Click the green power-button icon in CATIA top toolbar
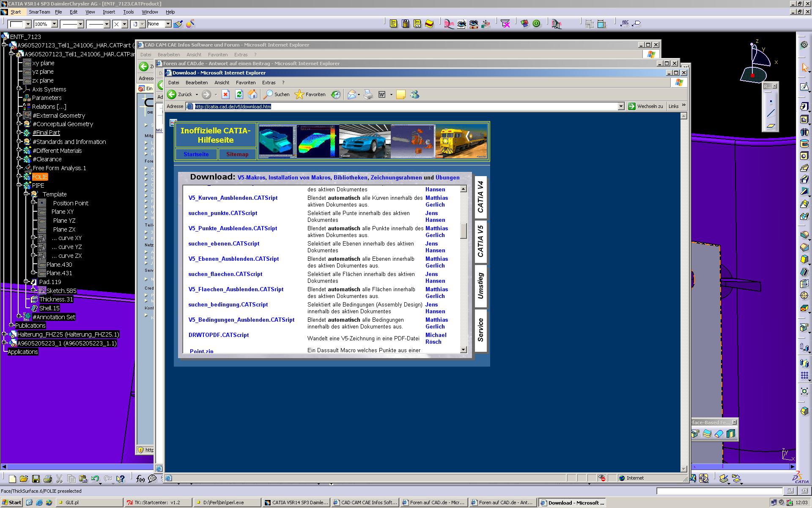The image size is (812, 508). [x=537, y=24]
